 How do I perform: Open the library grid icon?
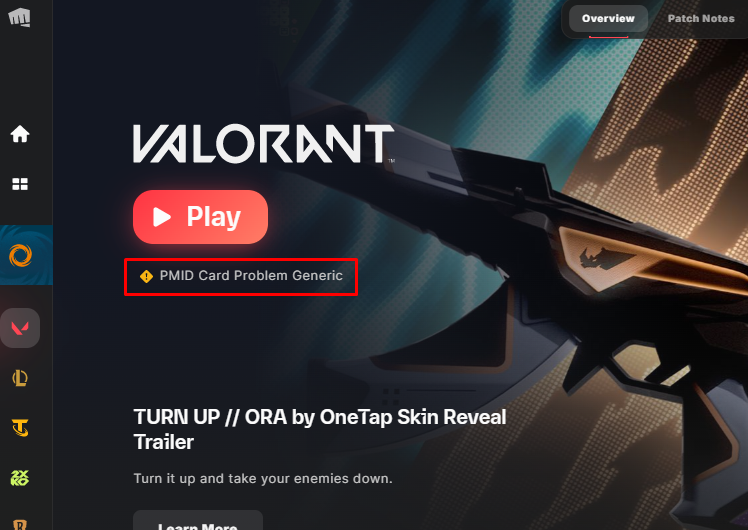pyautogui.click(x=20, y=184)
